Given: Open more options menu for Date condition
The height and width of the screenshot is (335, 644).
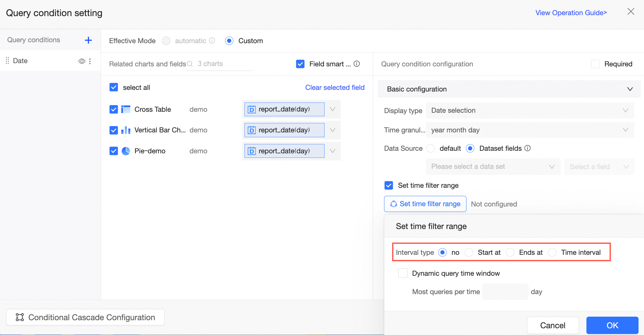Looking at the screenshot, I should (x=90, y=61).
